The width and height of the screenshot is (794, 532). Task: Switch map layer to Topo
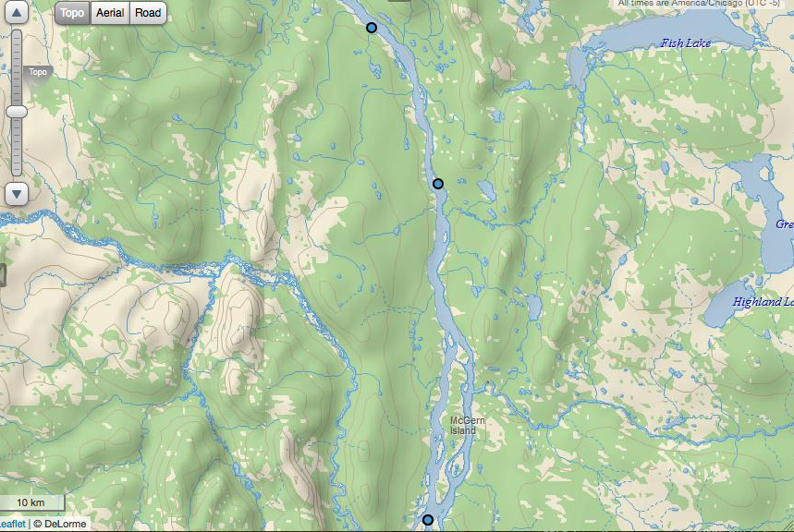[x=72, y=13]
